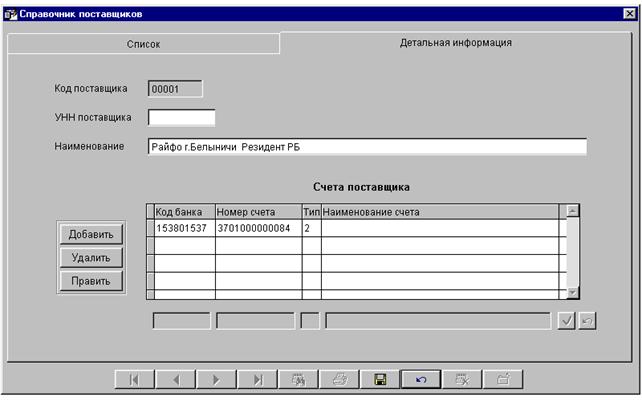
Task: Click the Тип cell with value 2
Action: (x=312, y=228)
